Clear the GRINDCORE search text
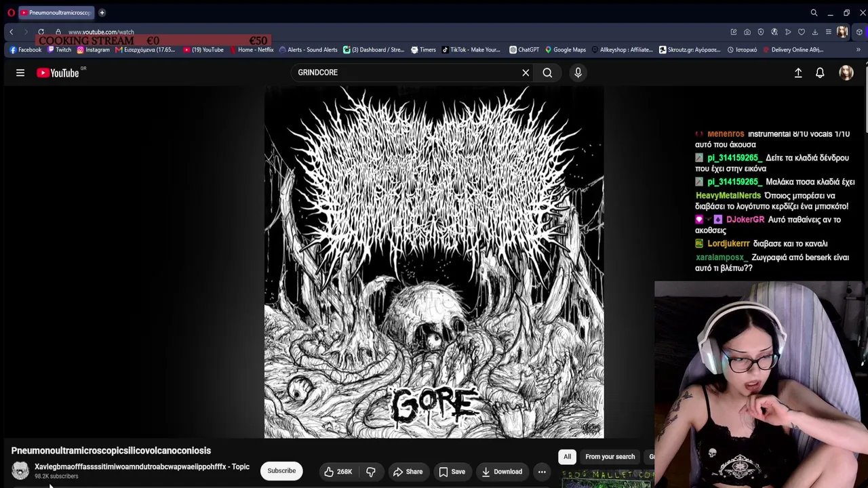 click(x=526, y=73)
